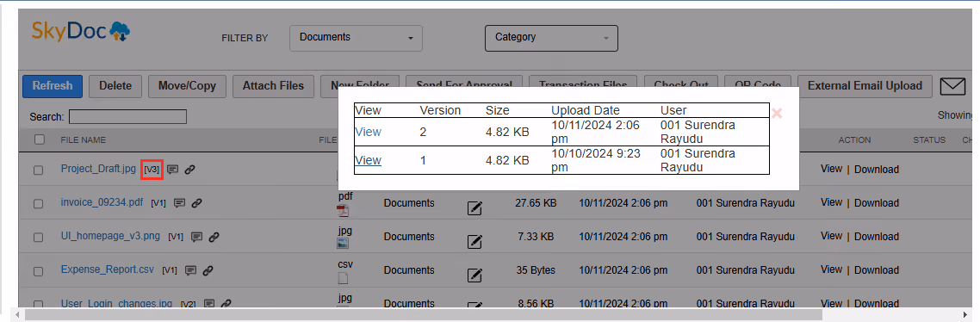Viewport: 980px width, 322px height.
Task: View version 2 in the popup
Action: coord(368,132)
